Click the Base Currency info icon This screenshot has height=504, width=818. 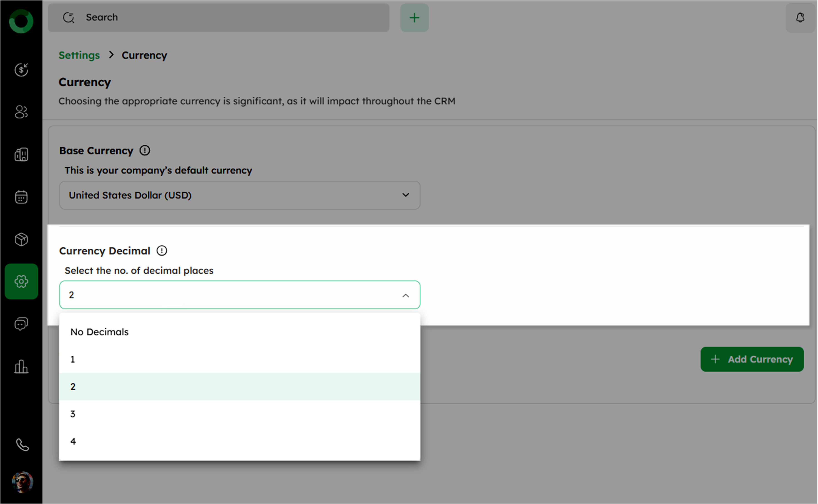coord(145,150)
